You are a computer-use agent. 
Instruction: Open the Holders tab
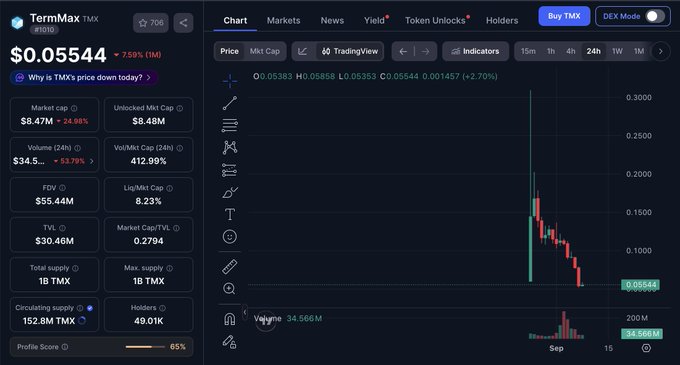click(x=502, y=20)
